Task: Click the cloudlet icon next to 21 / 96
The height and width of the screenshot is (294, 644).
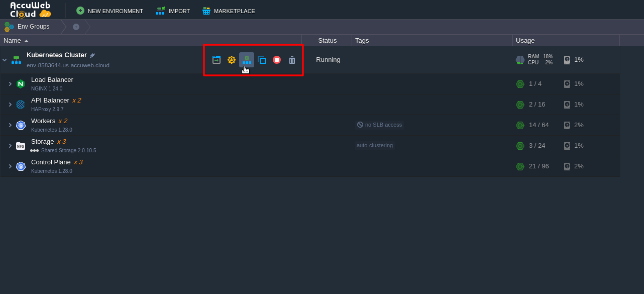Action: (x=520, y=166)
